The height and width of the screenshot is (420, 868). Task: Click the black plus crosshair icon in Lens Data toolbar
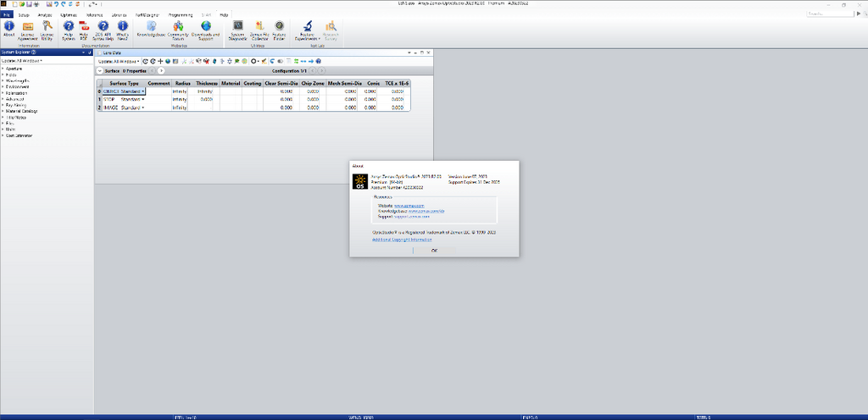point(160,61)
